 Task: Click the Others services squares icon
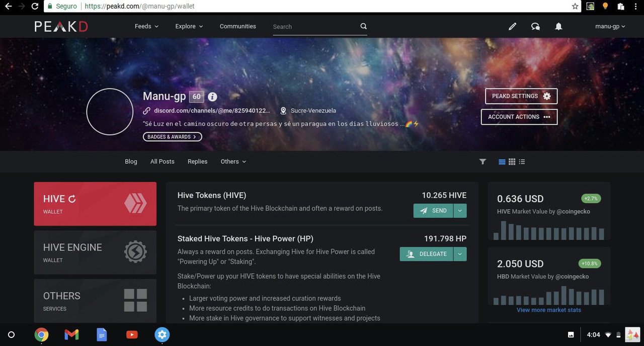tap(135, 300)
